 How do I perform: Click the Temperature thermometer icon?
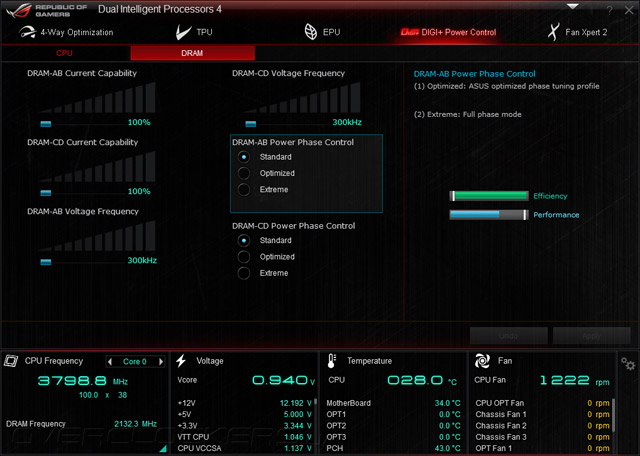click(332, 361)
